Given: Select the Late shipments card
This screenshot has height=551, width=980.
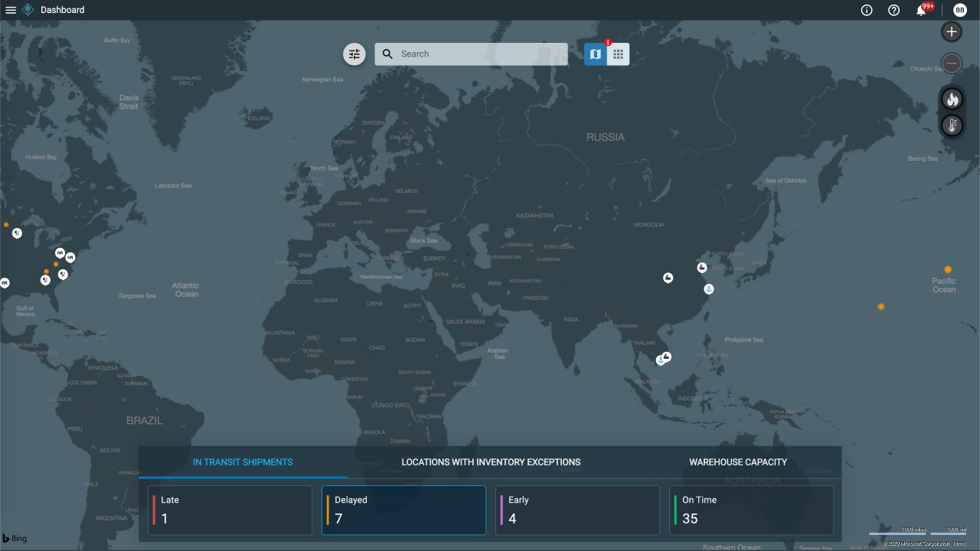Looking at the screenshot, I should [x=230, y=510].
